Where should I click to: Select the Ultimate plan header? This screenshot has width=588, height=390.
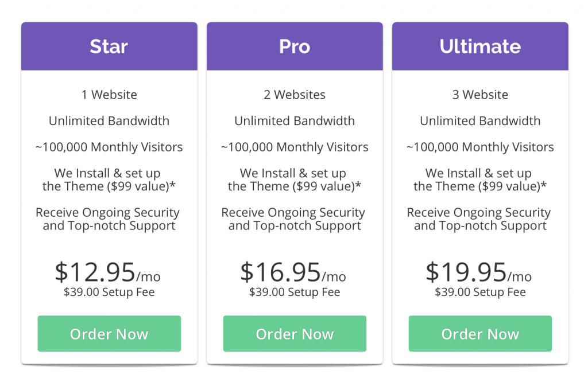pos(480,46)
